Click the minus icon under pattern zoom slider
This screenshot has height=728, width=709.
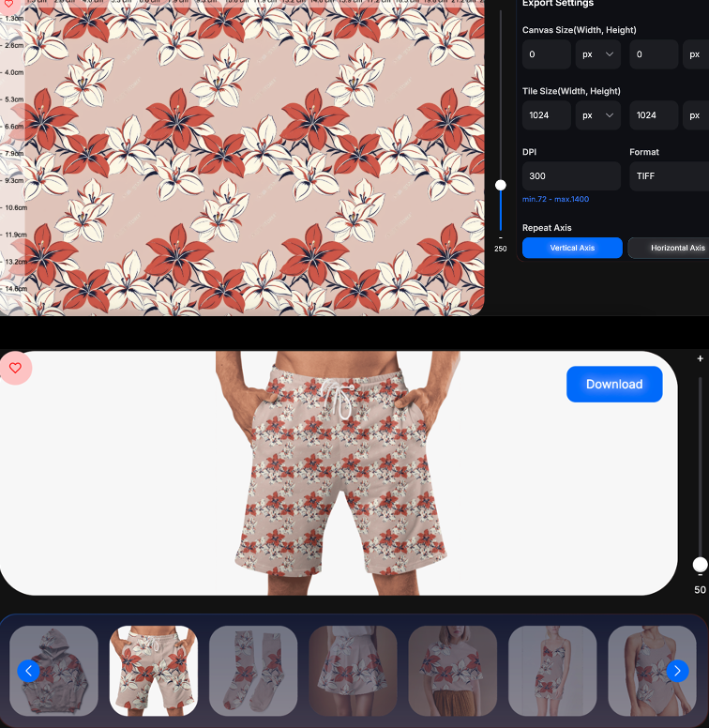click(501, 237)
